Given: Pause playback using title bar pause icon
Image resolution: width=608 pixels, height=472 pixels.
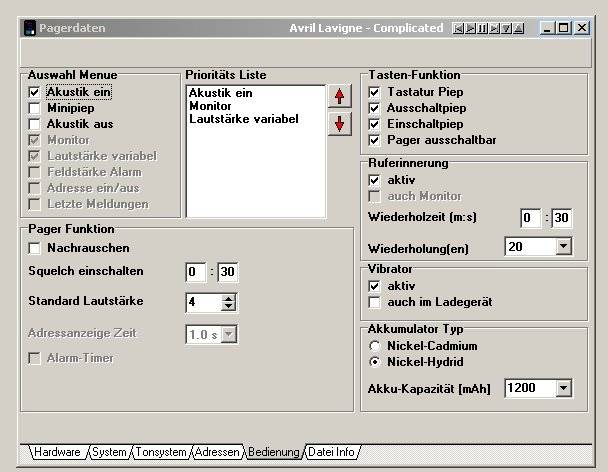Looking at the screenshot, I should click(x=484, y=28).
